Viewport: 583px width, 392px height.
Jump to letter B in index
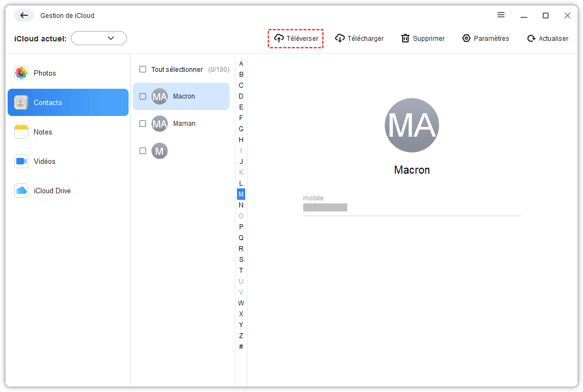pyautogui.click(x=241, y=74)
